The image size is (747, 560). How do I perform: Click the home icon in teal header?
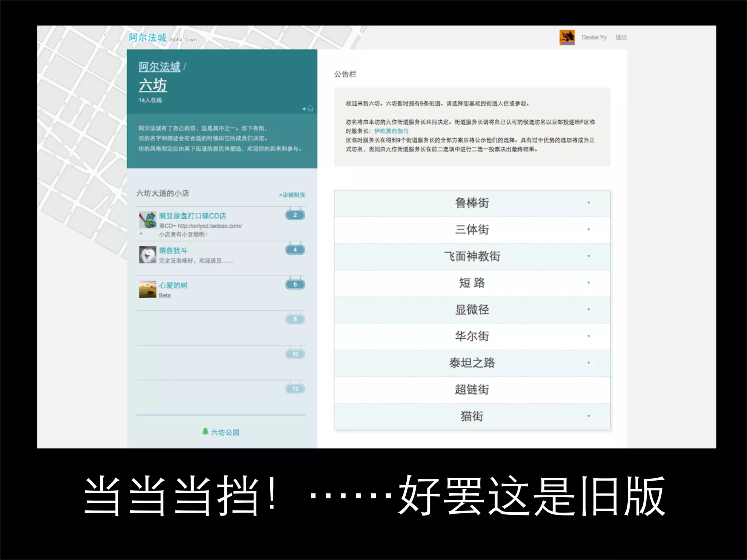click(310, 108)
